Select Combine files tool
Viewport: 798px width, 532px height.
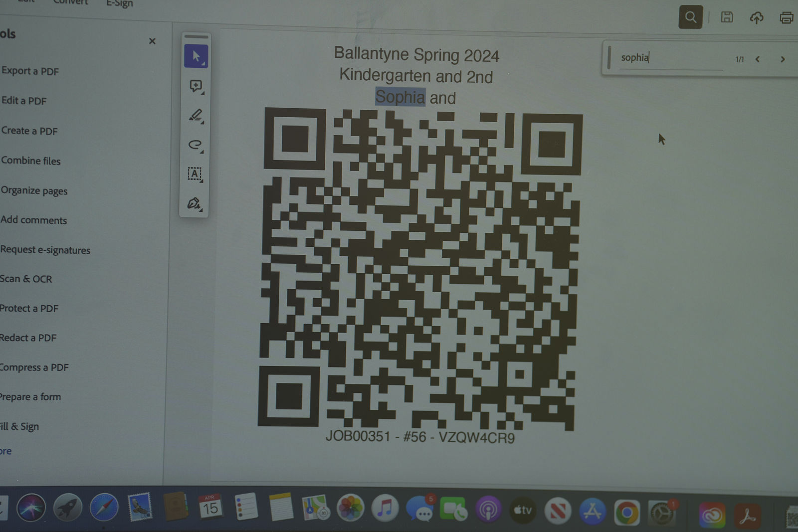31,161
